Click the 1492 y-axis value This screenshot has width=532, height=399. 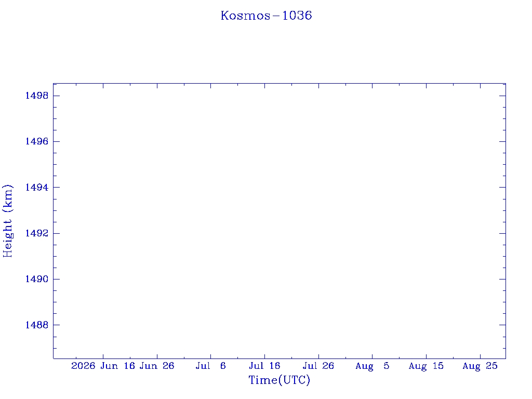(x=37, y=233)
